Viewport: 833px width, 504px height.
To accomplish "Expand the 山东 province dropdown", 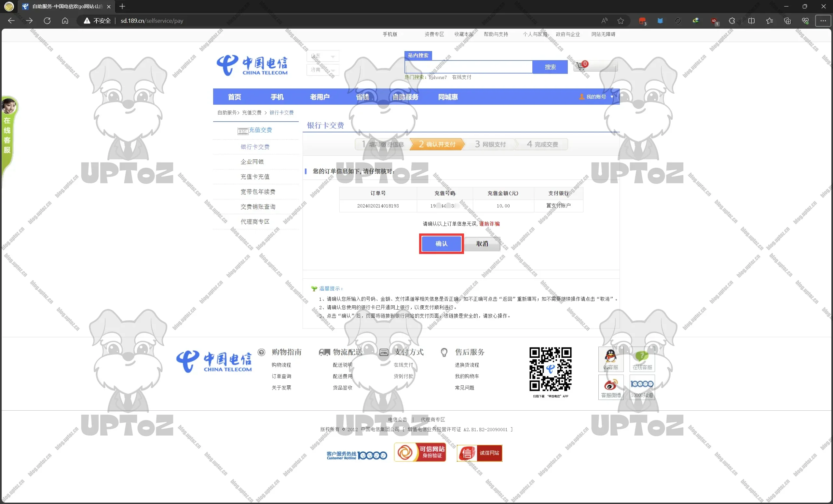I will tap(322, 56).
